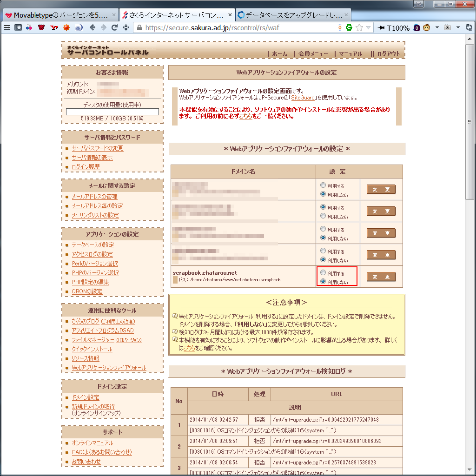This screenshot has height=476, width=476.
Task: Close the Movabletype tab
Action: coord(114,14)
